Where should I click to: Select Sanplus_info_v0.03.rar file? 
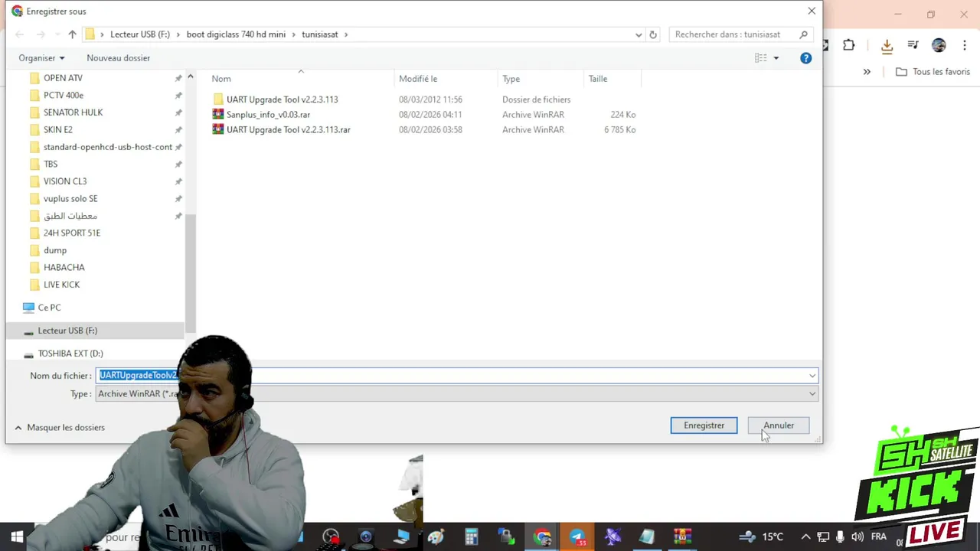[268, 115]
